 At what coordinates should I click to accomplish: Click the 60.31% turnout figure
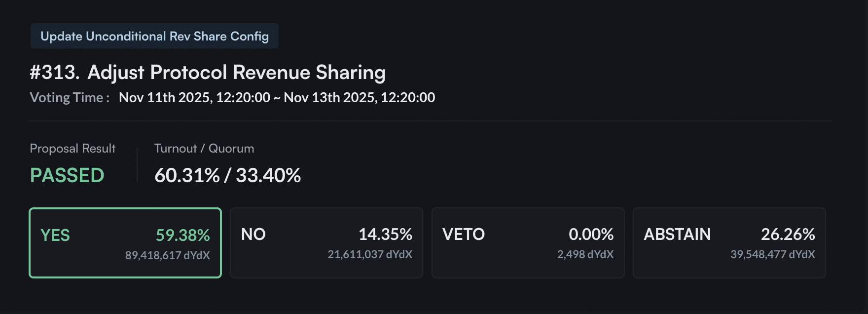click(186, 175)
